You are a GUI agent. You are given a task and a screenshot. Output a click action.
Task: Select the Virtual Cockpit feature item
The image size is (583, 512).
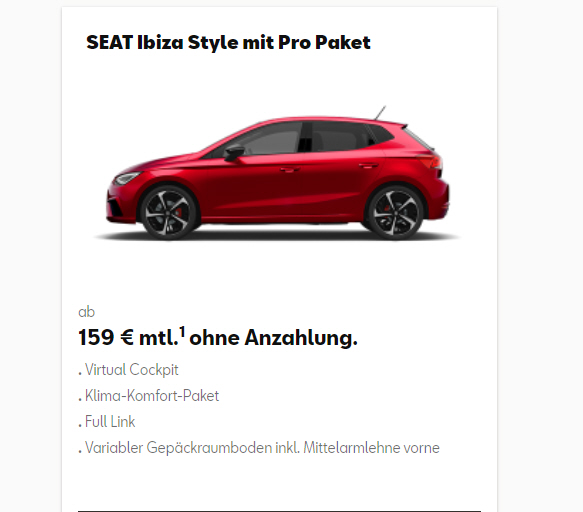click(x=128, y=370)
